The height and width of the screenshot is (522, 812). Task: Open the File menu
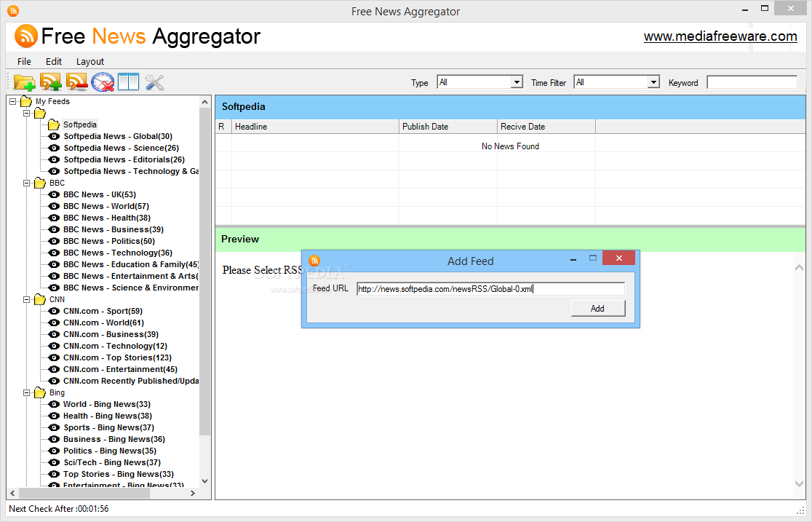(24, 61)
